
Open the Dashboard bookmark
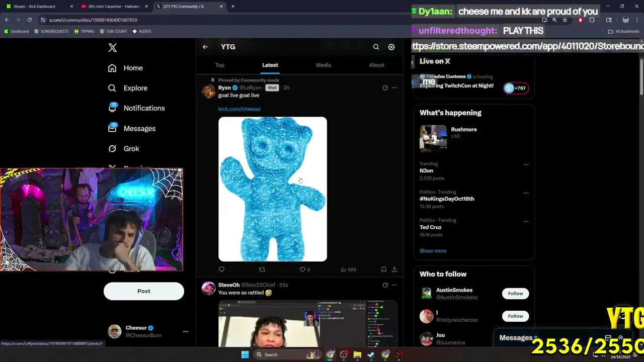pyautogui.click(x=16, y=31)
